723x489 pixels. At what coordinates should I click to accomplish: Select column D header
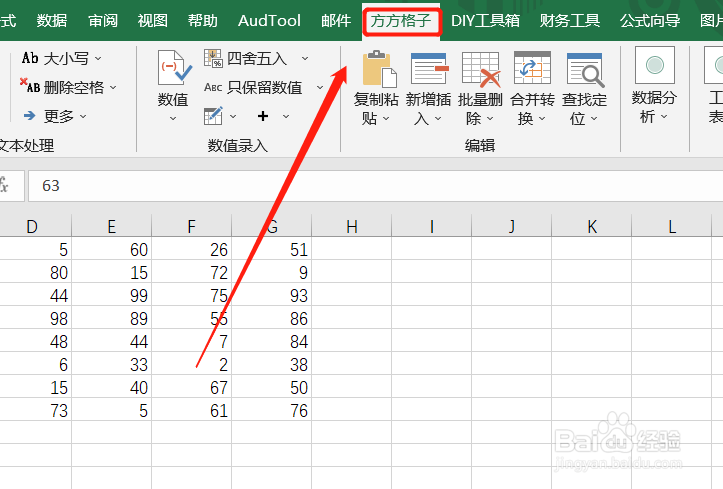tap(36, 226)
